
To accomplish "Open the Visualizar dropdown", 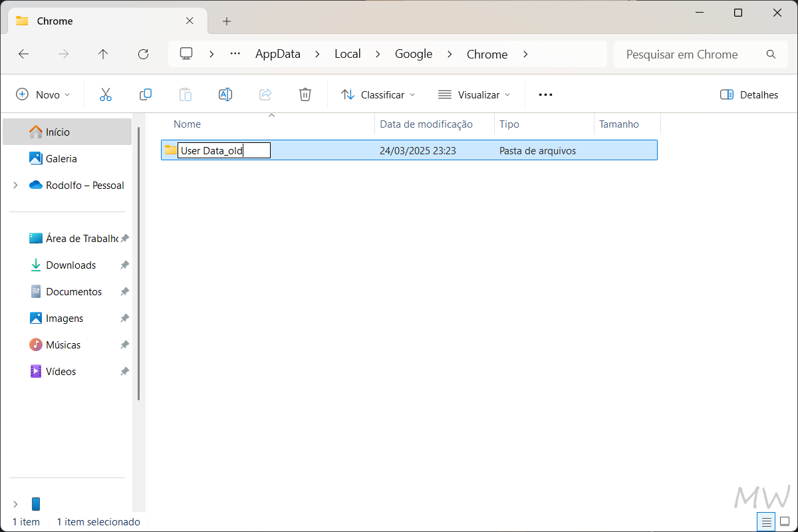I will pyautogui.click(x=473, y=94).
